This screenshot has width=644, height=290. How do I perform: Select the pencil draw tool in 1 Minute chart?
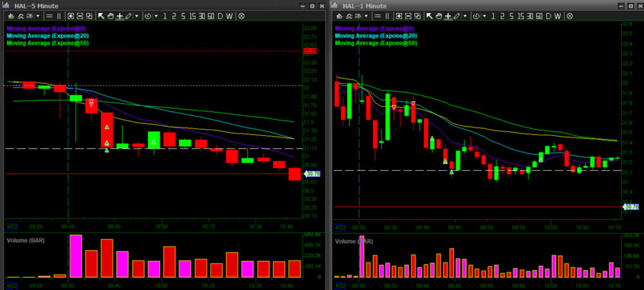tap(457, 15)
